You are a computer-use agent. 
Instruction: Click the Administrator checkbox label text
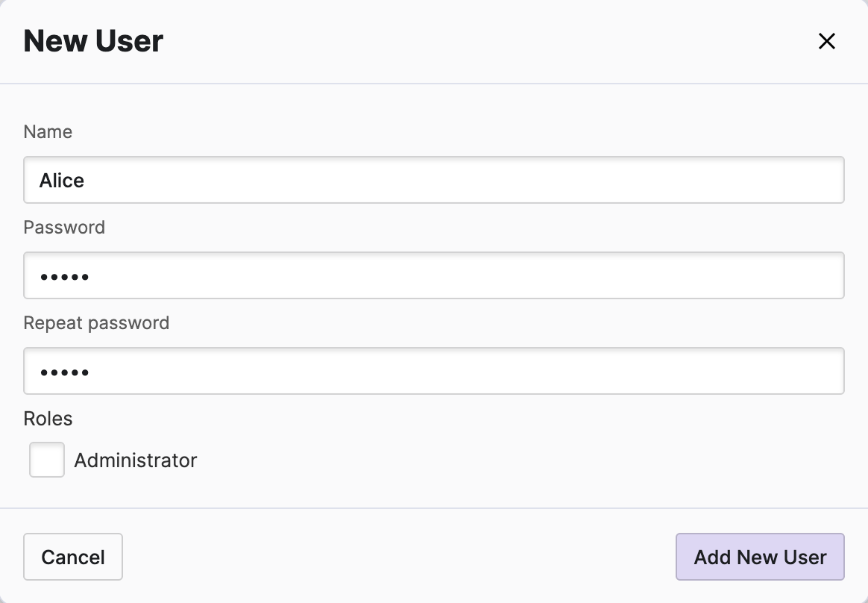coord(135,460)
